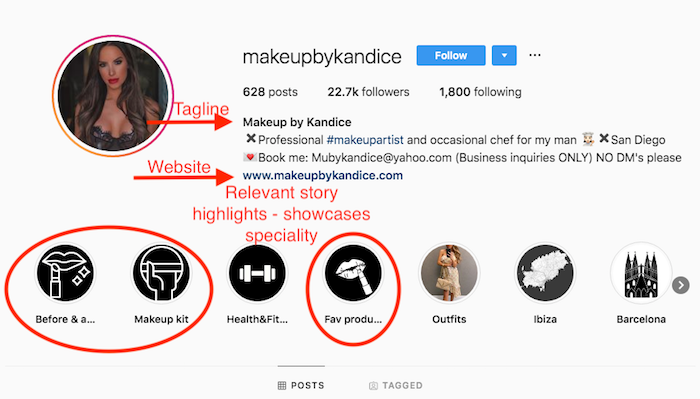The width and height of the screenshot is (700, 399).
Task: Open the three-dot options menu
Action: [535, 55]
